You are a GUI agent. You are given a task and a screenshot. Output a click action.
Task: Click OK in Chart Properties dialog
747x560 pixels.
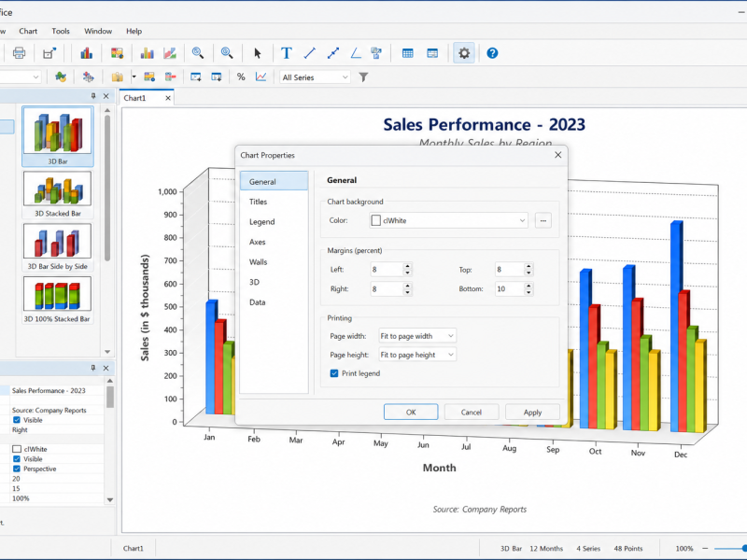tap(411, 413)
